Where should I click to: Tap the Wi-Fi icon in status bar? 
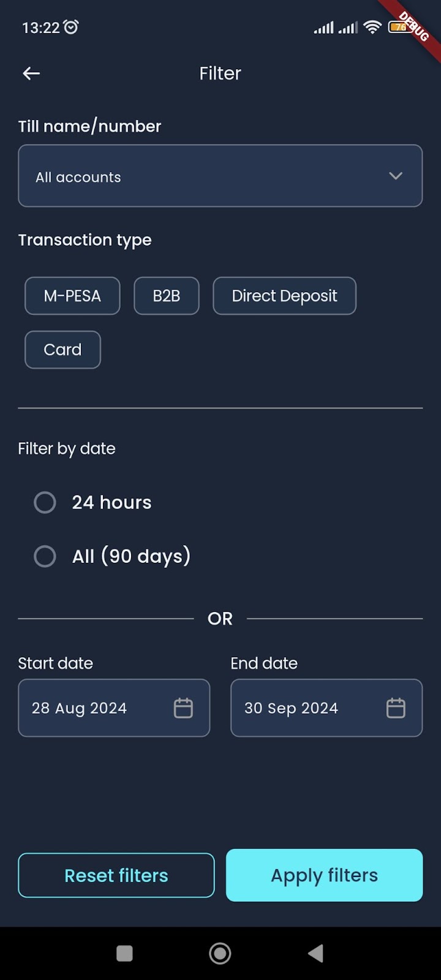coord(372,27)
